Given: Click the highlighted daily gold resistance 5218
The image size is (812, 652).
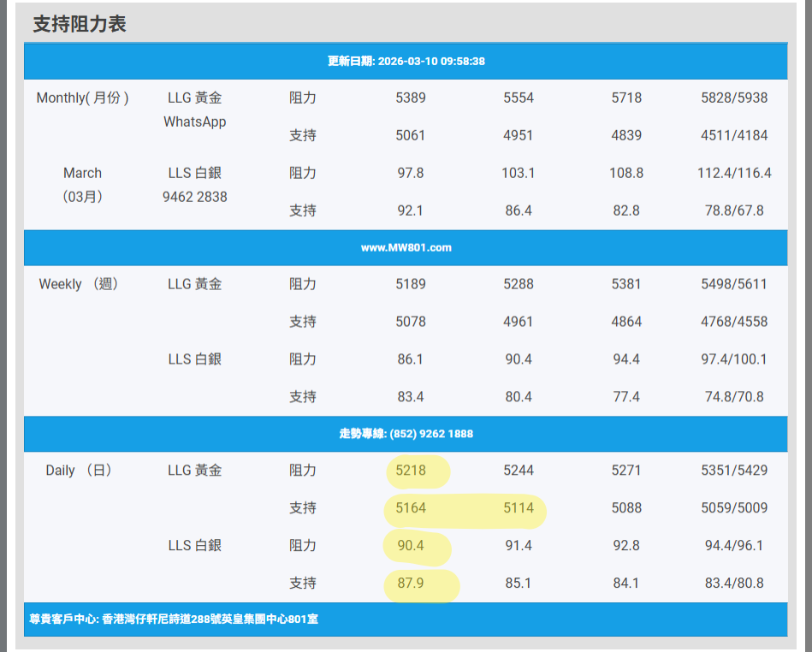Looking at the screenshot, I should pyautogui.click(x=411, y=471).
